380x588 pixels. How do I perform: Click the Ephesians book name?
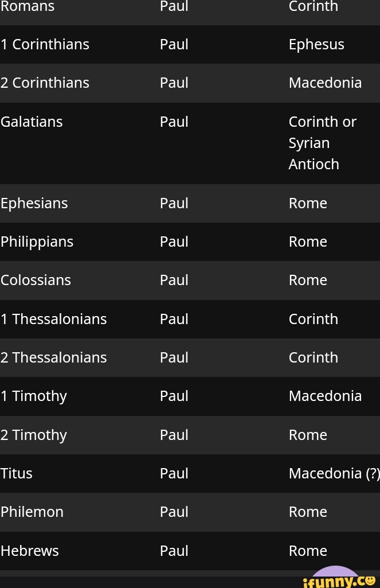coord(34,203)
